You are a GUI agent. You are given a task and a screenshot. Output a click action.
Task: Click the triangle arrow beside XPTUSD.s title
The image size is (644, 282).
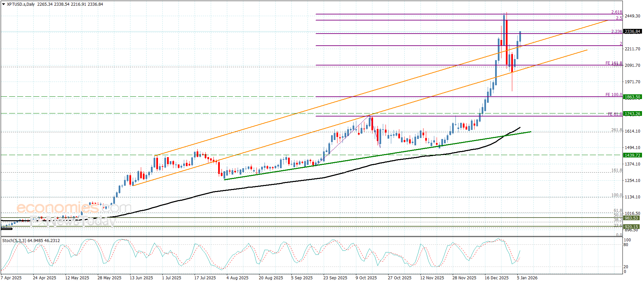click(3, 4)
